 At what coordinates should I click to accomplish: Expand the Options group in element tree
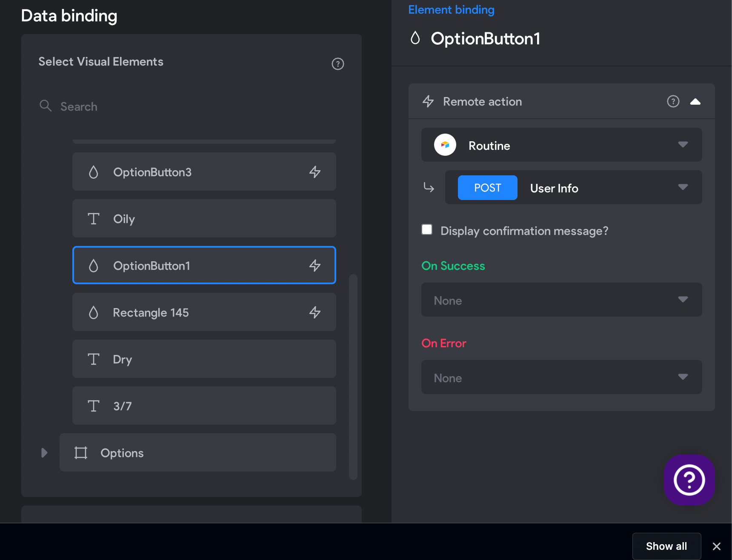tap(44, 453)
